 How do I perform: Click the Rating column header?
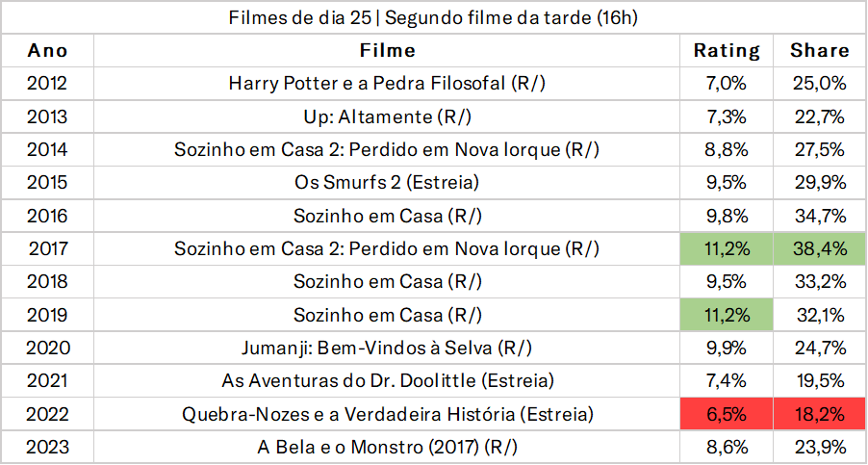[727, 51]
